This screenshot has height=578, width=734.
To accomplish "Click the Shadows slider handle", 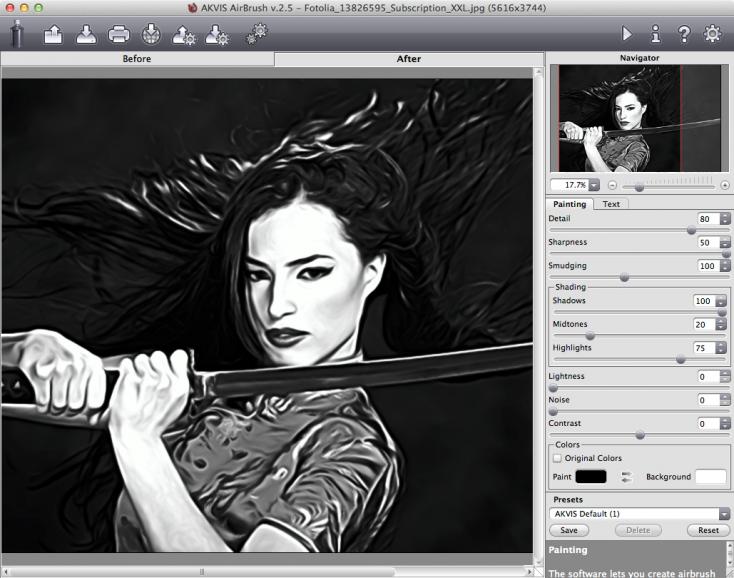I will point(722,312).
